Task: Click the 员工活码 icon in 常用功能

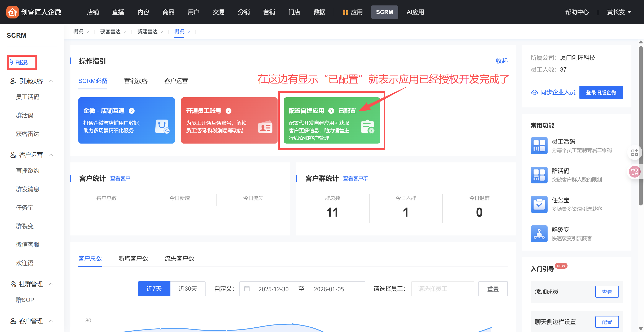Action: coord(539,146)
